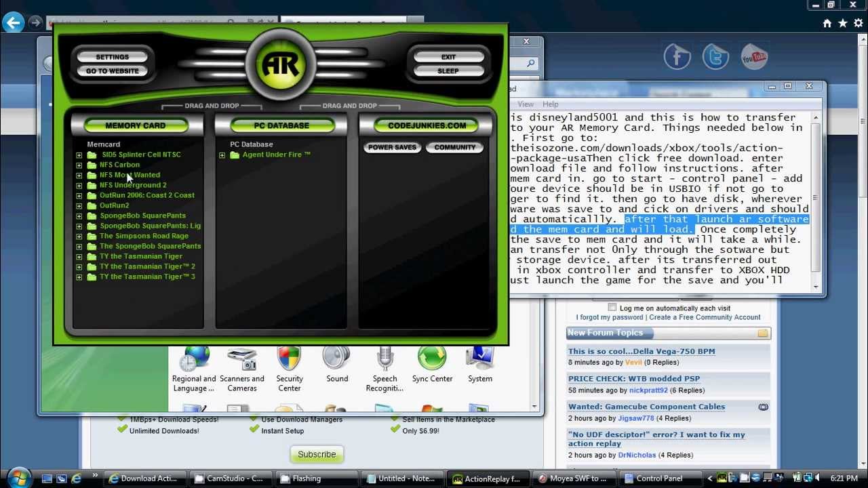Expand the NFS Underground 2 entry

tap(79, 186)
